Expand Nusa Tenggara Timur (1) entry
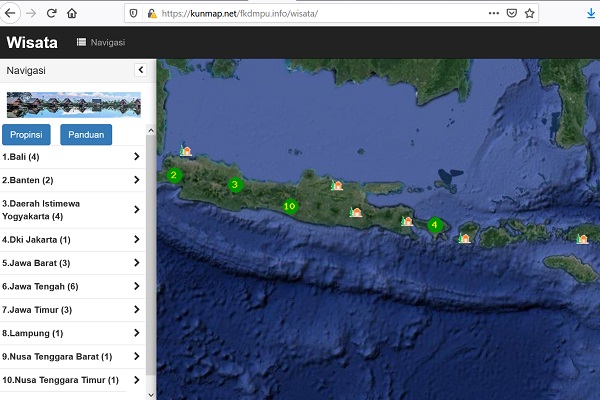Viewport: 600px width, 400px height. click(x=72, y=380)
